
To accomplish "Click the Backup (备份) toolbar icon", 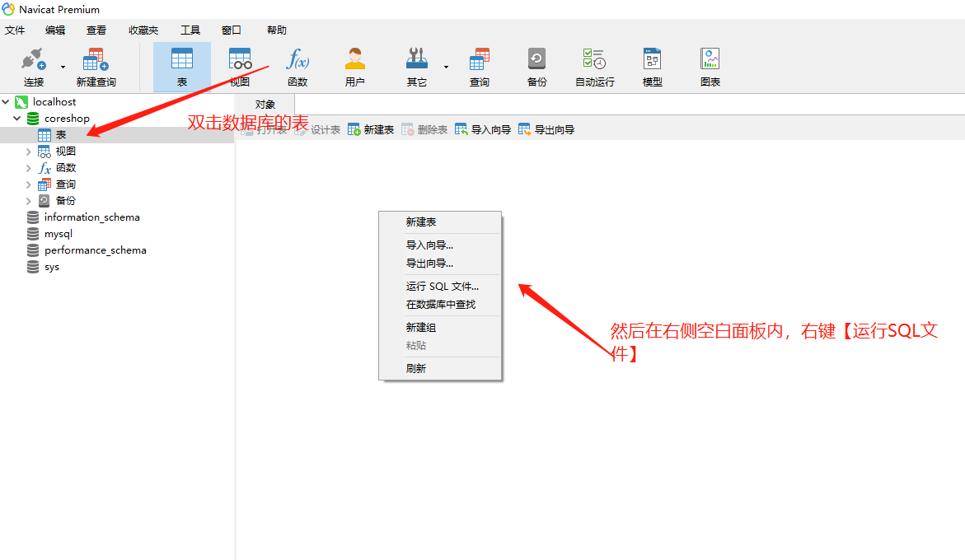I will [536, 61].
